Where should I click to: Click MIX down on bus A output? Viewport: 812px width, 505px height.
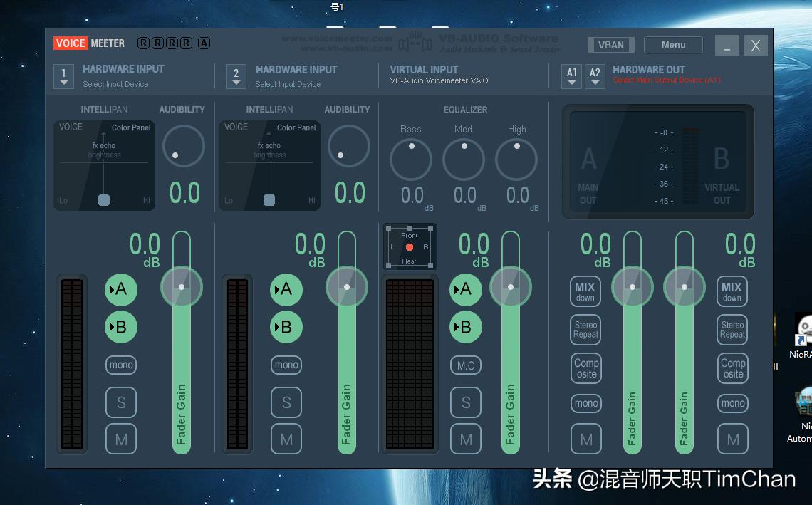585,289
